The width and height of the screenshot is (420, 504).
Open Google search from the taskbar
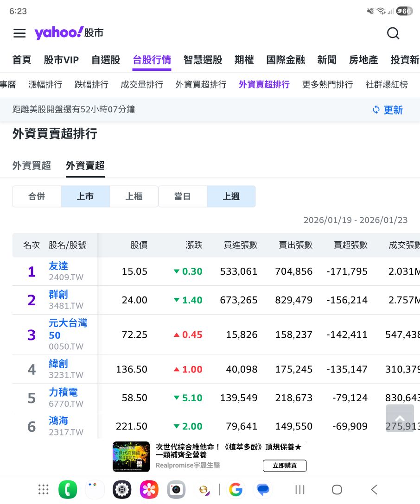[235, 490]
